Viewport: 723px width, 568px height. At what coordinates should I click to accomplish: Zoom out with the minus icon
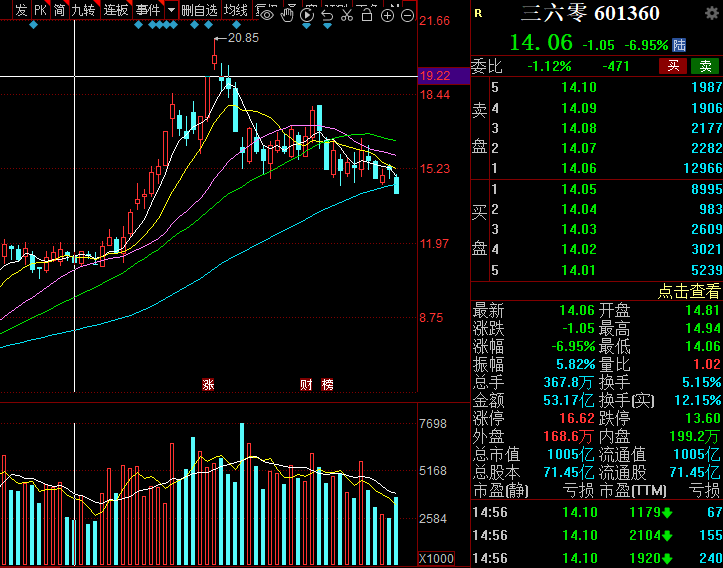click(407, 15)
